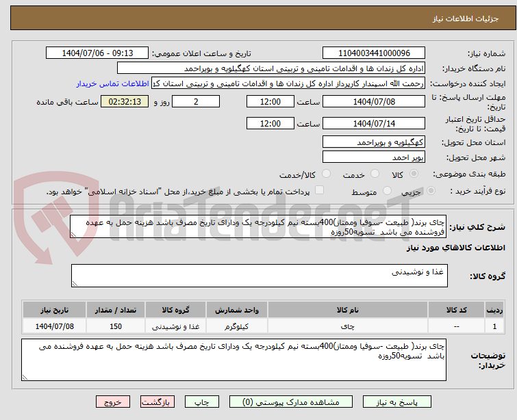Click the چاپ print button

(x=202, y=402)
